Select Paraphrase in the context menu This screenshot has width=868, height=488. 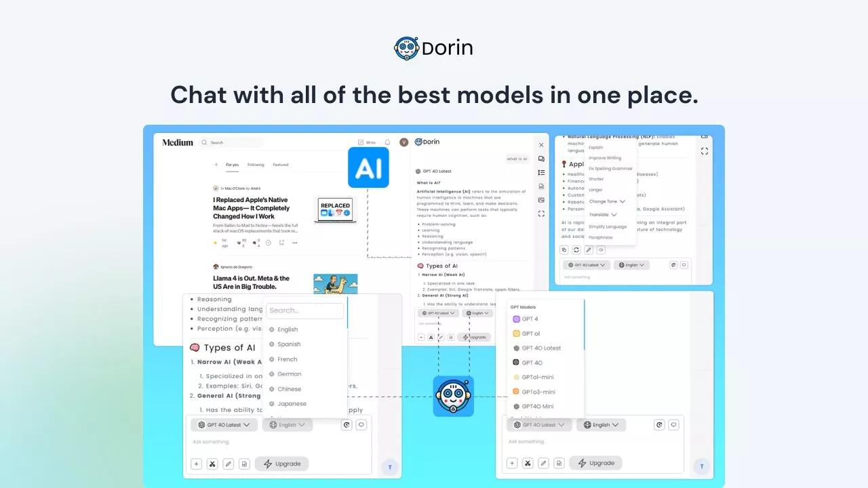(x=600, y=237)
